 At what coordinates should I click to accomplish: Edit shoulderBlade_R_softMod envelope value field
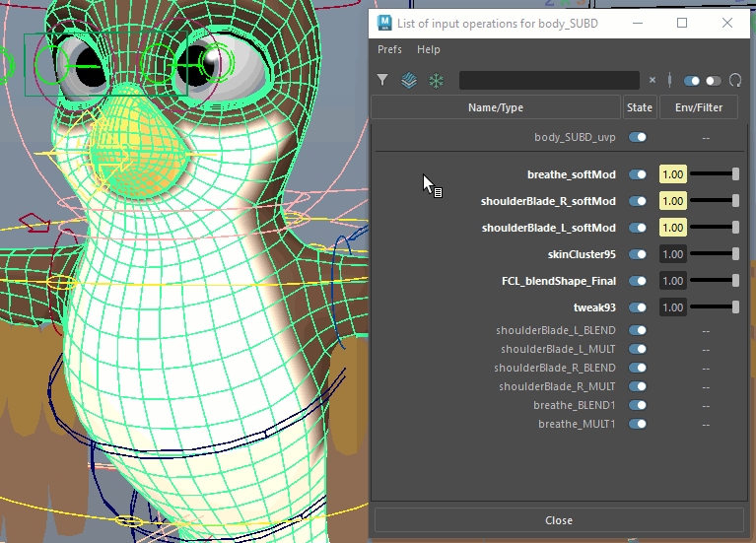click(672, 201)
